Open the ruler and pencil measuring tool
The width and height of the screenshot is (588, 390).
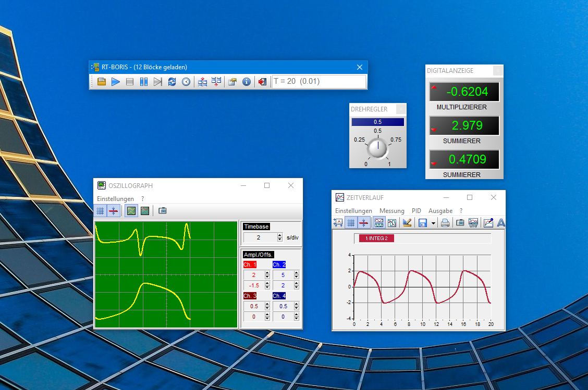tap(407, 223)
